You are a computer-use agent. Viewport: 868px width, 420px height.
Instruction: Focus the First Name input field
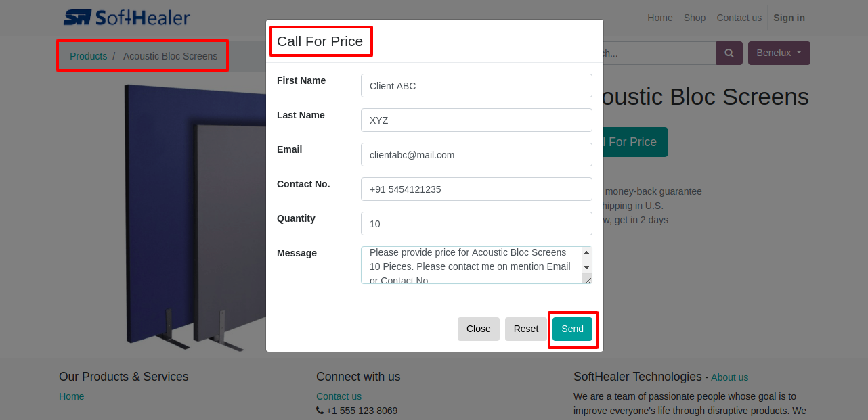click(x=477, y=86)
